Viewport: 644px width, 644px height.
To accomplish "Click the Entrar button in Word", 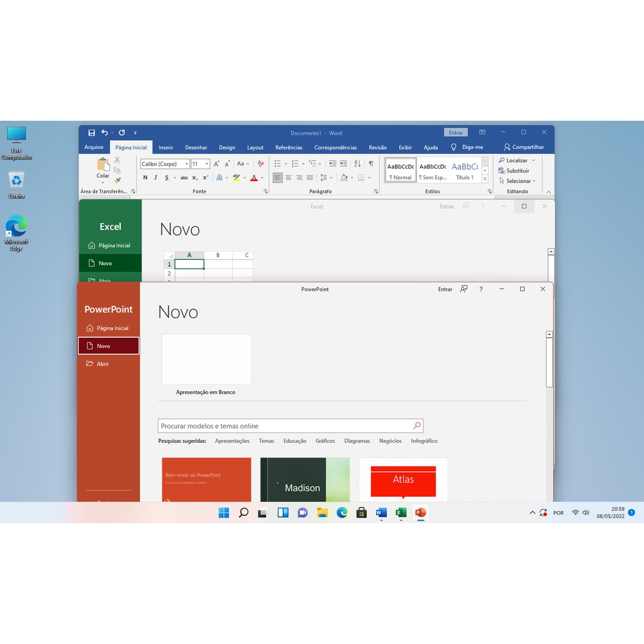I will tap(456, 132).
